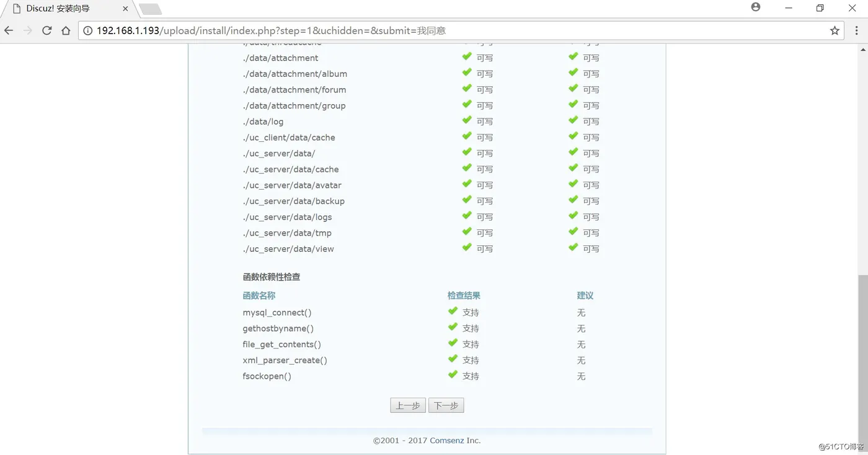Click second green check for ./data/attachment/album

573,73
